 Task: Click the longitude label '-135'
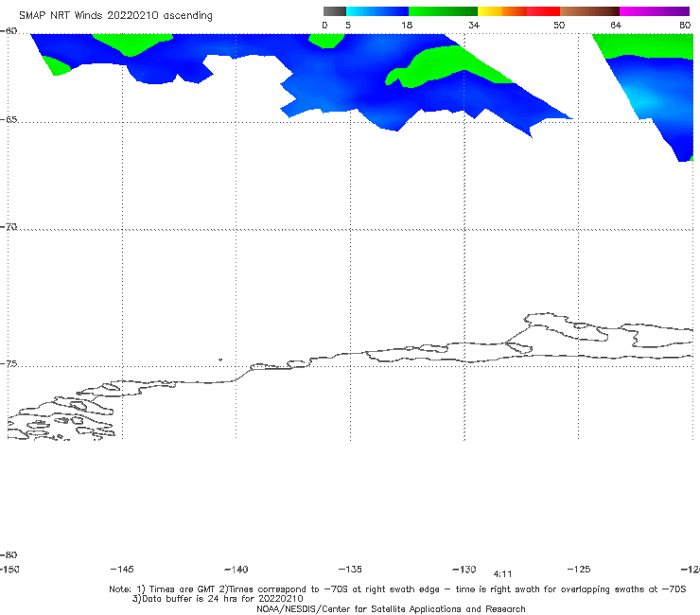click(350, 570)
